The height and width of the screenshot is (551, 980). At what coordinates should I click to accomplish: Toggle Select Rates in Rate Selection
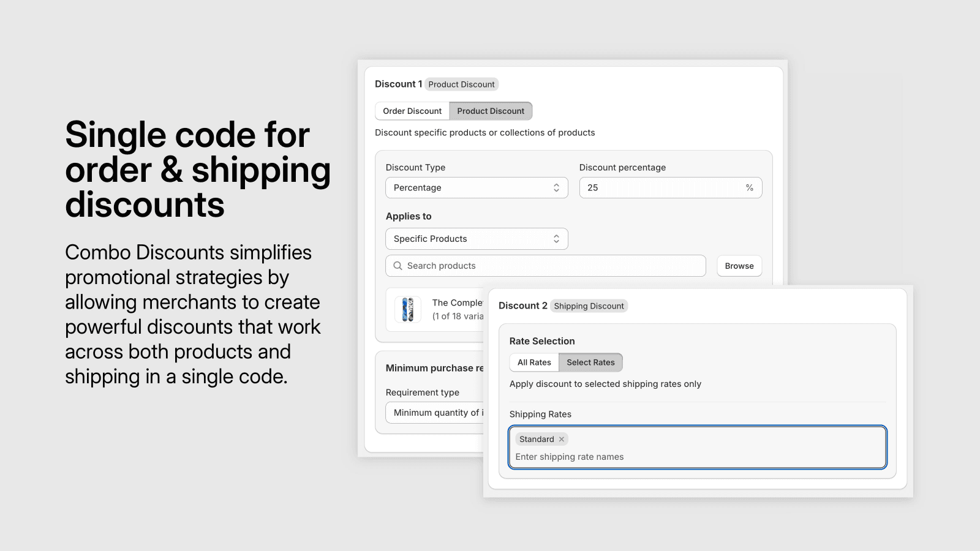(x=590, y=362)
